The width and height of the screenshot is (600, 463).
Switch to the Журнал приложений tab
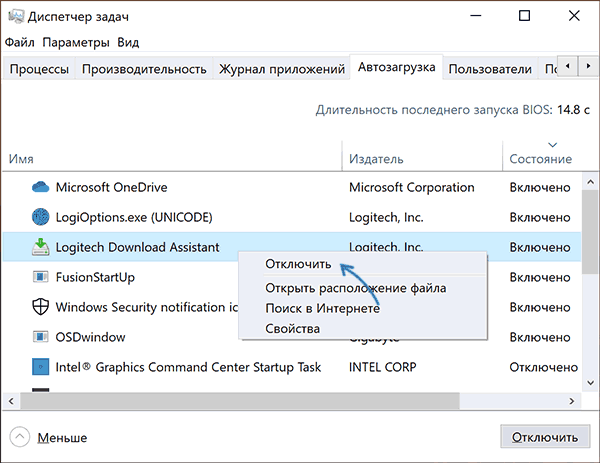point(282,69)
